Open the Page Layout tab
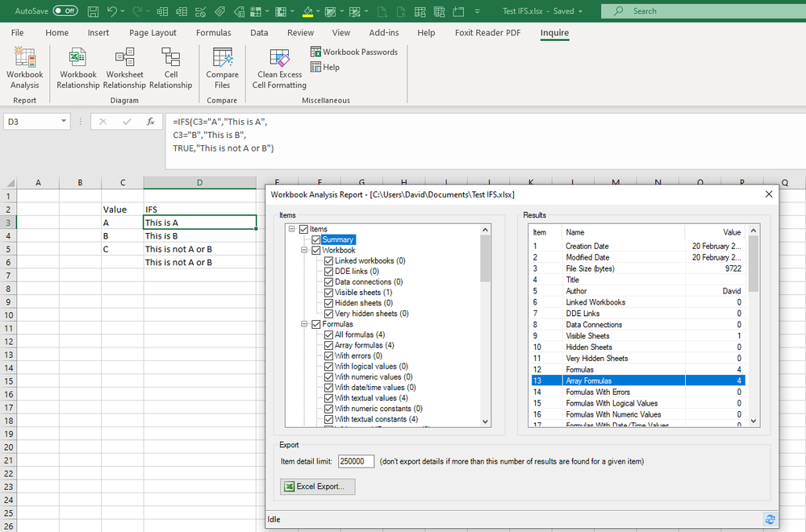The image size is (806, 532). [x=152, y=33]
